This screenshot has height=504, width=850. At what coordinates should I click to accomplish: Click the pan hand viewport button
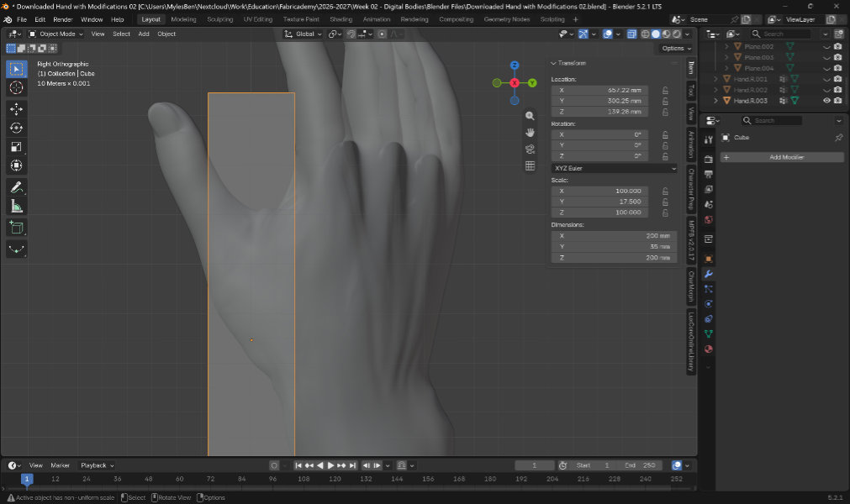[530, 133]
